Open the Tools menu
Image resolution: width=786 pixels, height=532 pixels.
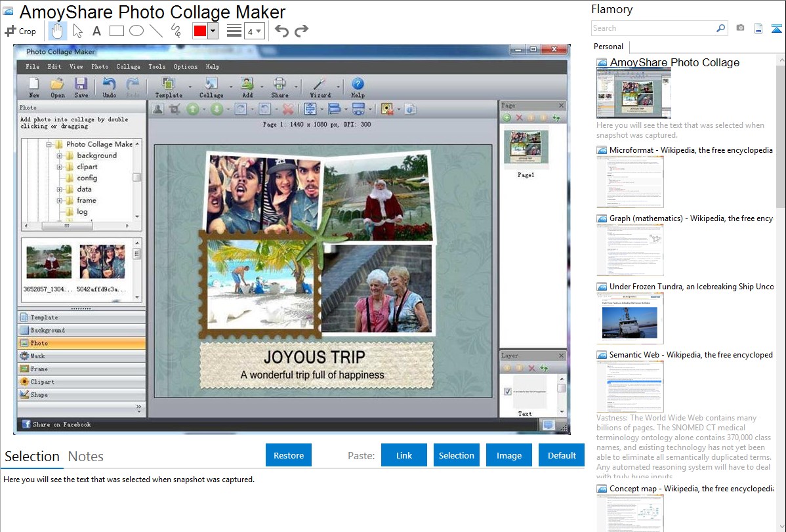pos(156,67)
